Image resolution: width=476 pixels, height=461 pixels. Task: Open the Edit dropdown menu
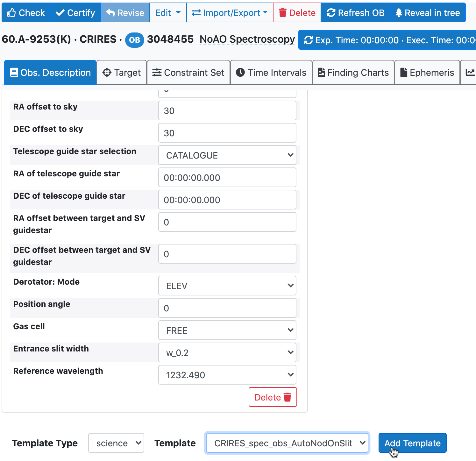(168, 13)
